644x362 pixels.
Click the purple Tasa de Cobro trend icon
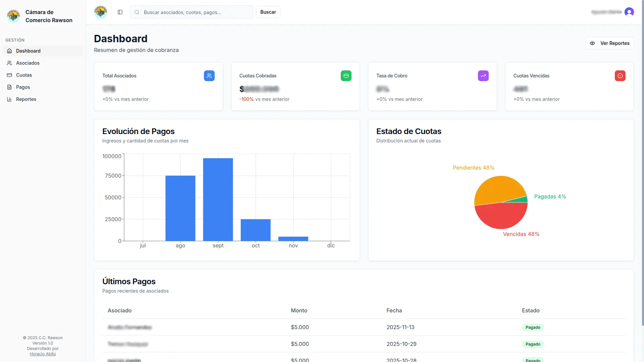point(483,76)
